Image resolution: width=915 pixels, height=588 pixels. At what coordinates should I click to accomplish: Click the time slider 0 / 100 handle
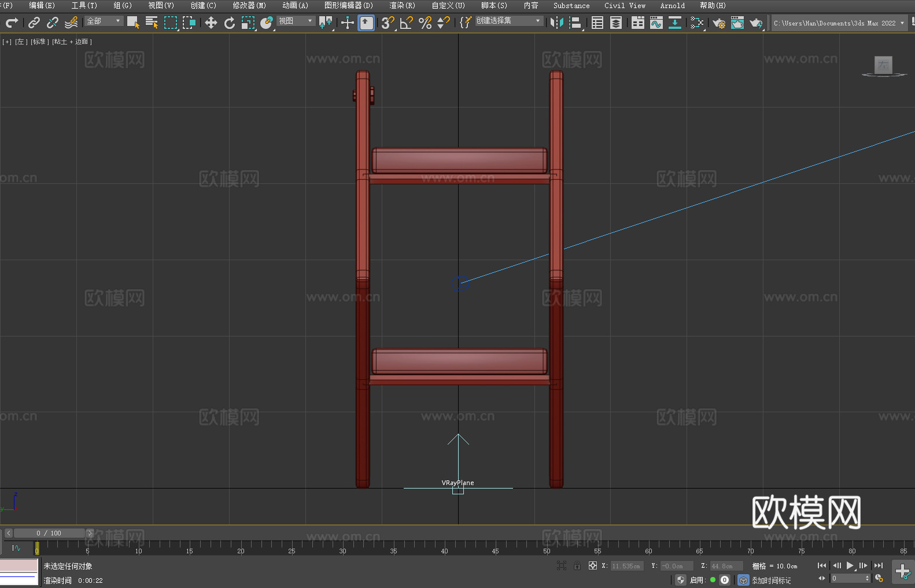[49, 533]
